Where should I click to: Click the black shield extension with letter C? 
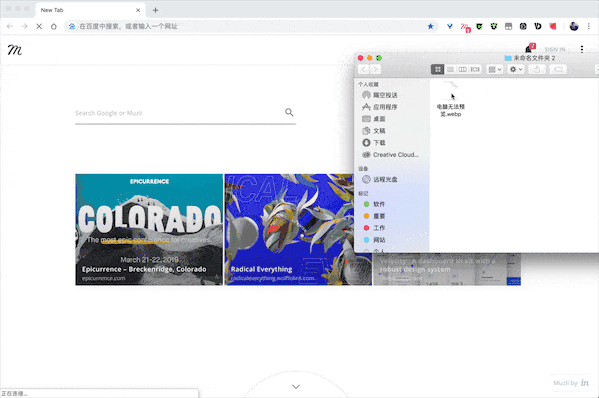point(479,26)
